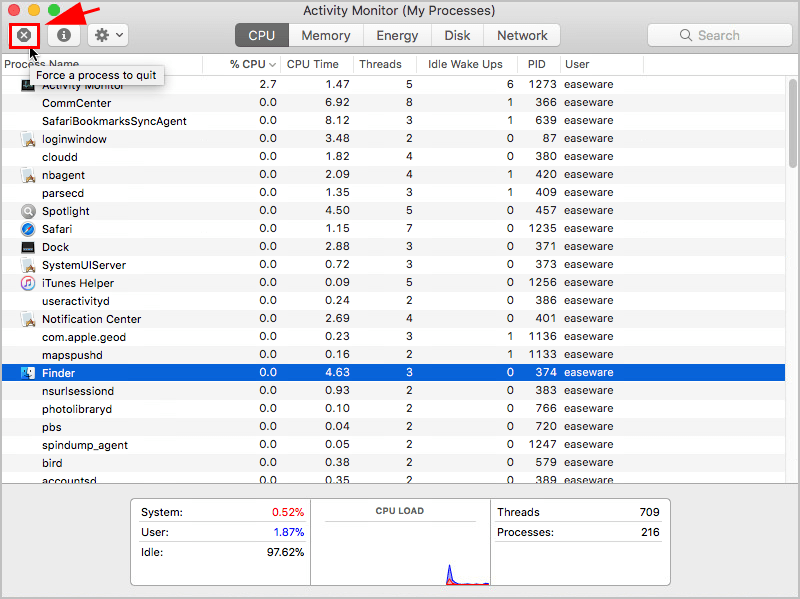800x599 pixels.
Task: Click PID value 374 for Finder
Action: click(546, 372)
